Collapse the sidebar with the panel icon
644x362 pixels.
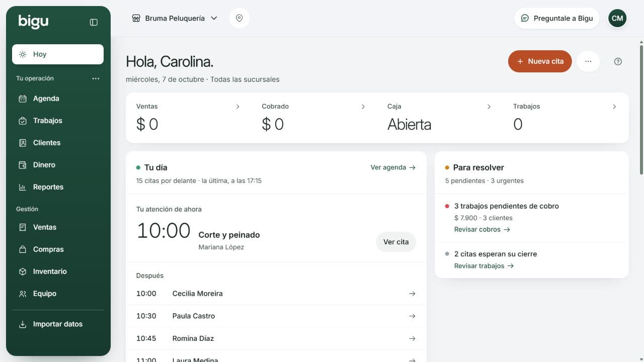pyautogui.click(x=94, y=22)
